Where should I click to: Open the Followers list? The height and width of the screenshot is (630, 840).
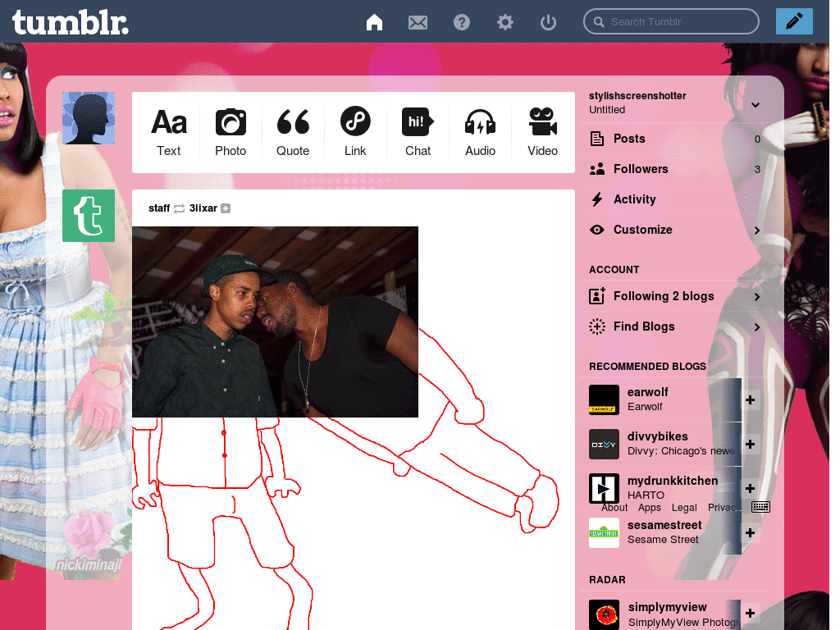click(675, 169)
